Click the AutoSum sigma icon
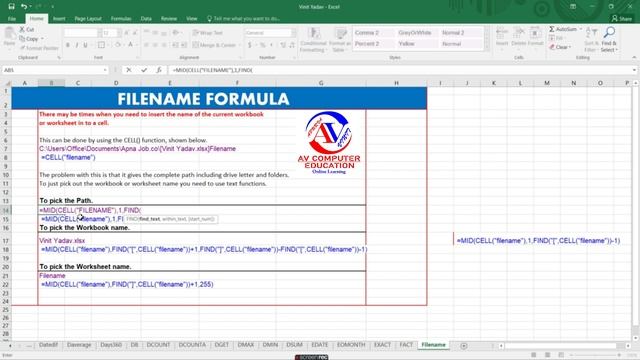Image resolution: width=640 pixels, height=360 pixels. click(552, 29)
